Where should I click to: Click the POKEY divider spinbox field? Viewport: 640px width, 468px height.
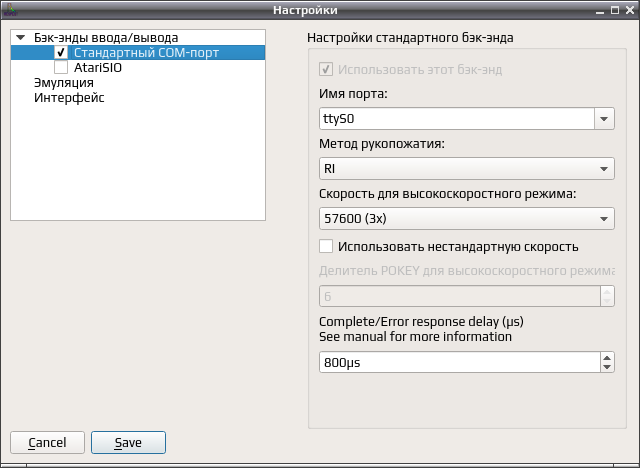[460, 296]
